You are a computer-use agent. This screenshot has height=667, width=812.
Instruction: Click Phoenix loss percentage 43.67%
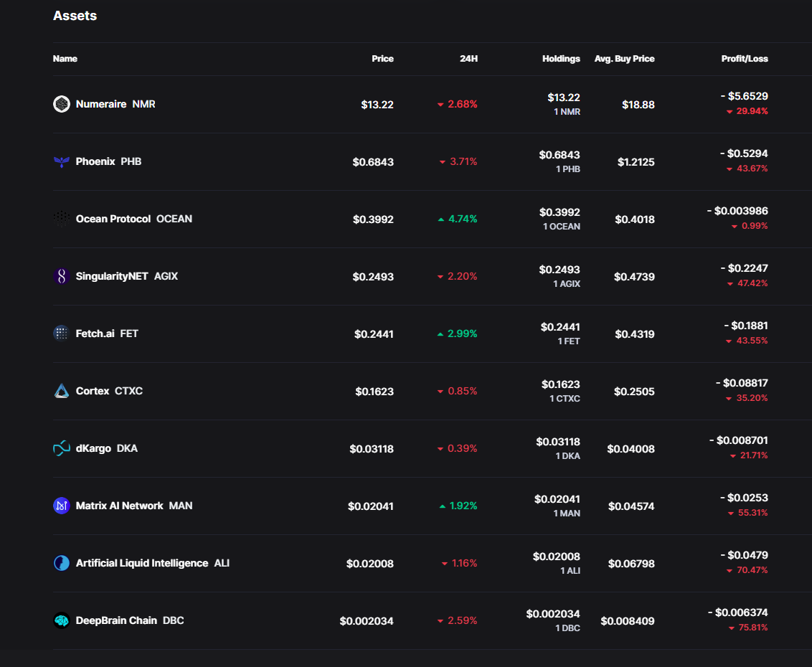[x=747, y=169]
